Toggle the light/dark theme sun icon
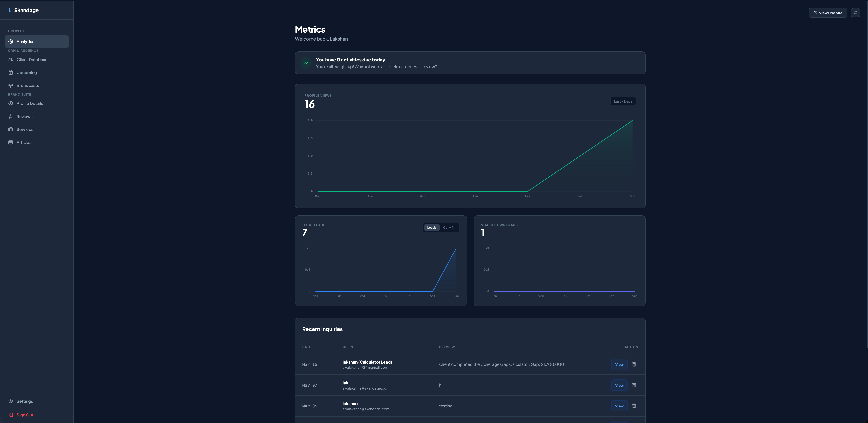The width and height of the screenshot is (868, 423). tap(855, 13)
